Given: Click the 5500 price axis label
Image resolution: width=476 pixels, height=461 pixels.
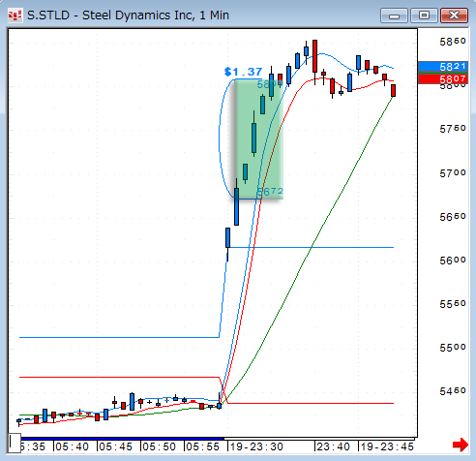Looking at the screenshot, I should pyautogui.click(x=453, y=348).
